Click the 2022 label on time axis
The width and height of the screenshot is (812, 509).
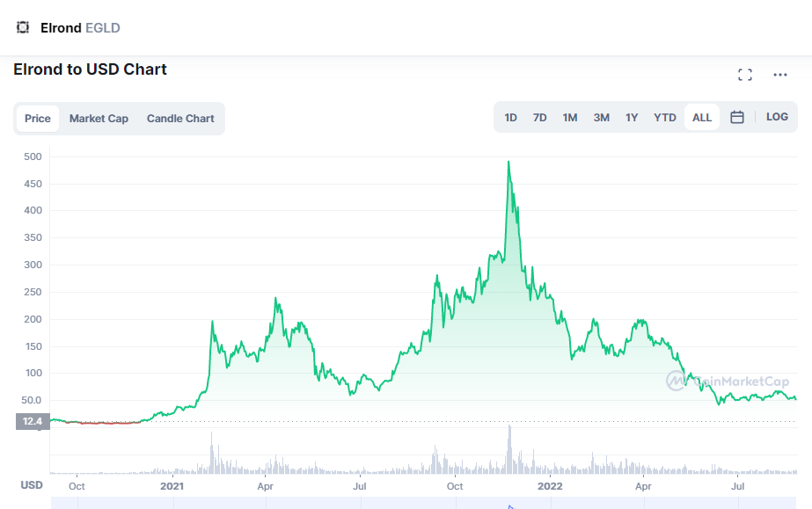tap(550, 486)
